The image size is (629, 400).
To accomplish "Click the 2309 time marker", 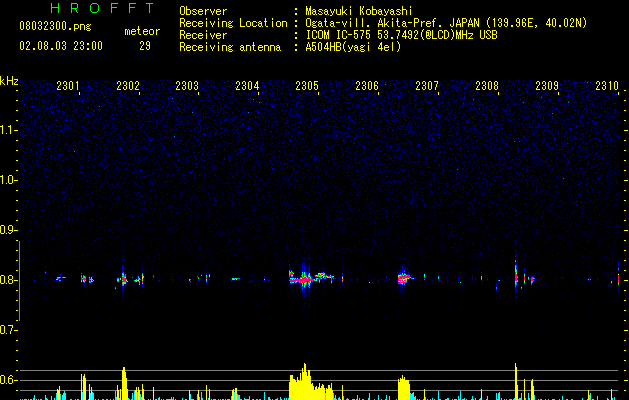I will click(x=547, y=85).
